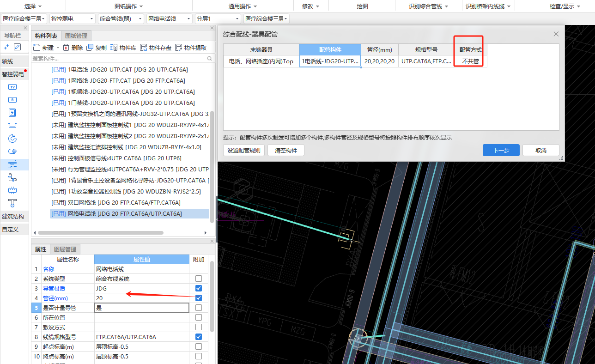The image size is (595, 364).
Task: Select the dotted junction box sidebar icon
Action: pyautogui.click(x=12, y=190)
